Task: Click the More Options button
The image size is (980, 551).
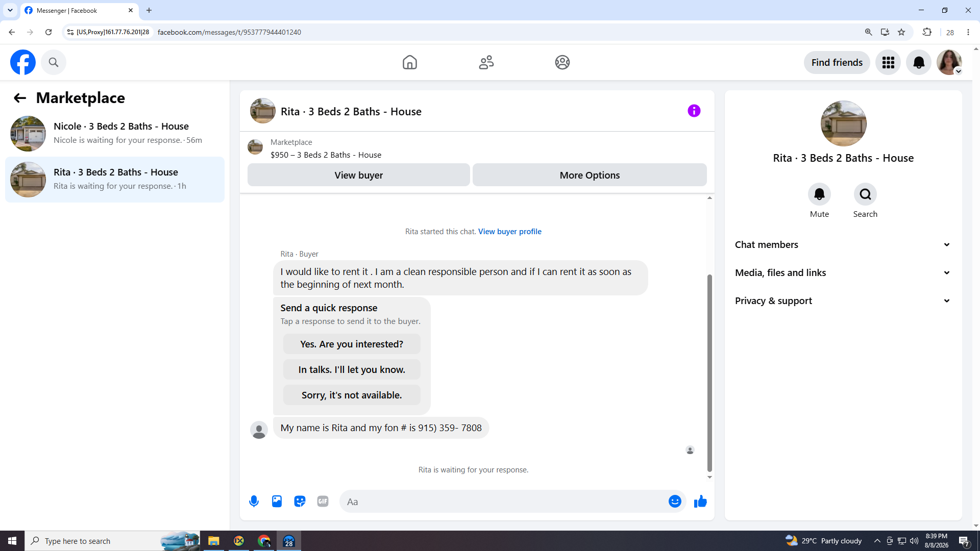Action: click(x=590, y=175)
